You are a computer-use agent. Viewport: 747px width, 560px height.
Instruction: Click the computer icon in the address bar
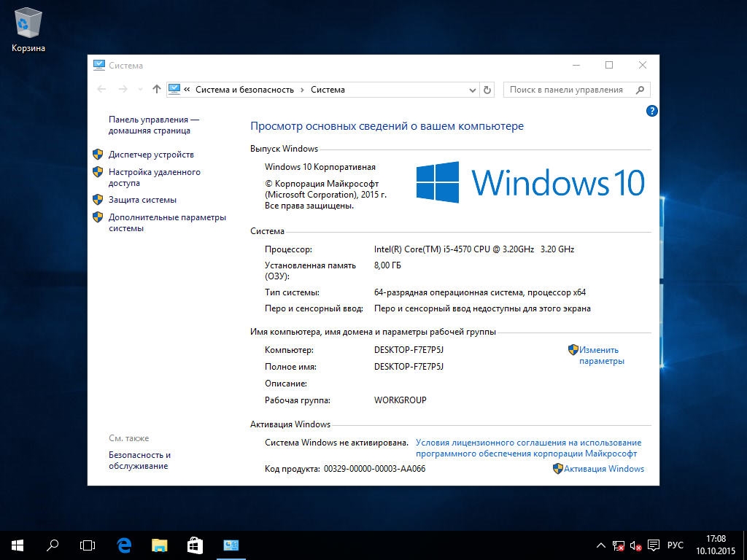[x=174, y=89]
